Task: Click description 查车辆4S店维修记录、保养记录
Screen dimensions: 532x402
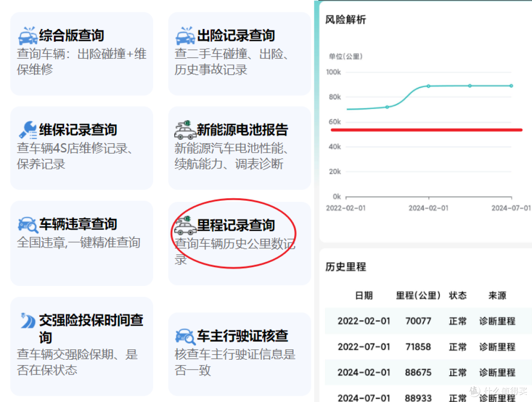Action: point(75,156)
